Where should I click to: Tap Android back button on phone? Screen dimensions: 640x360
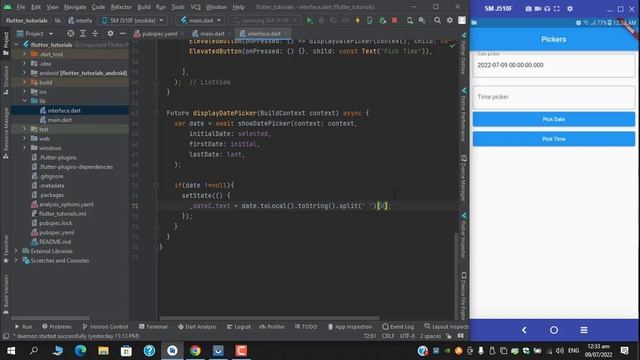(x=524, y=330)
